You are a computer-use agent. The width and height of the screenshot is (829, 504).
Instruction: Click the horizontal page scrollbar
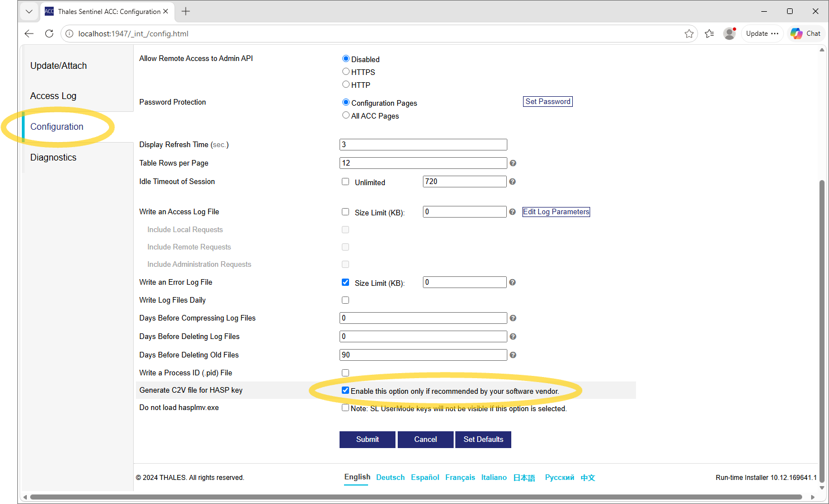[x=416, y=497]
